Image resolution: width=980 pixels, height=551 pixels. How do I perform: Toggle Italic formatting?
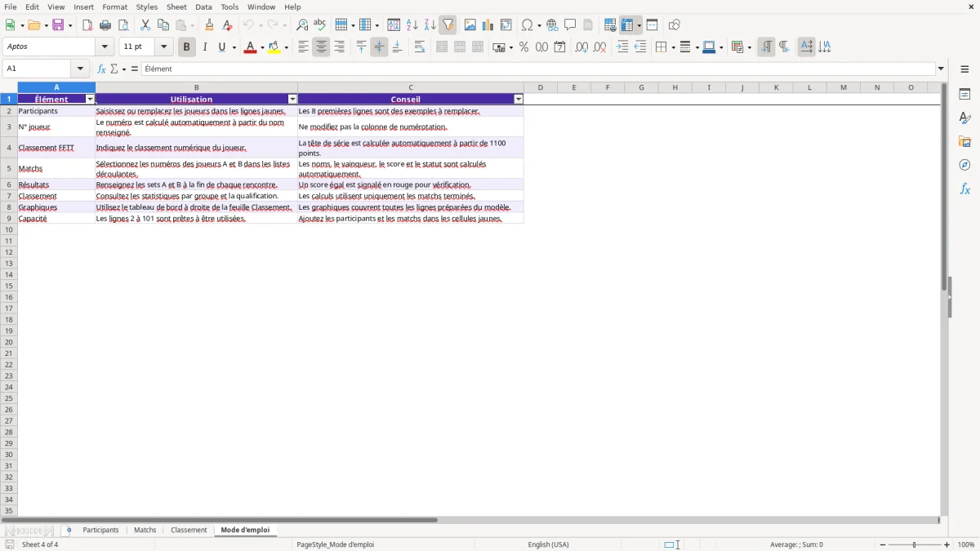pyautogui.click(x=204, y=47)
